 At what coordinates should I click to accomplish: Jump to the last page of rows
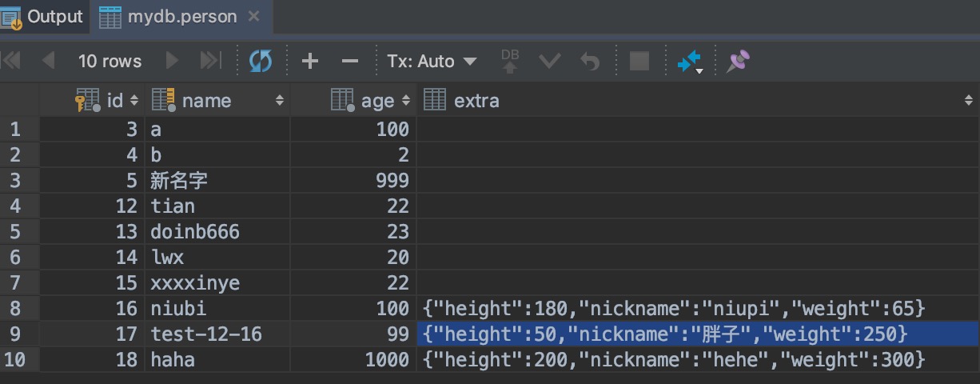pos(210,61)
